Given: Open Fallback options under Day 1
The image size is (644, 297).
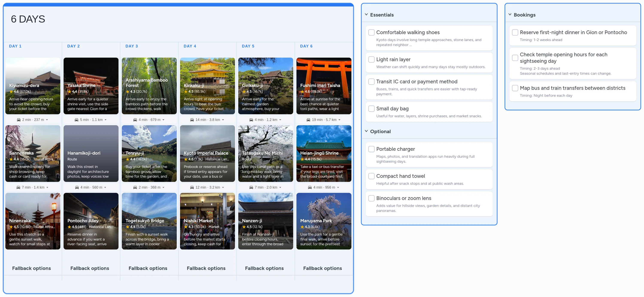Looking at the screenshot, I should [32, 268].
